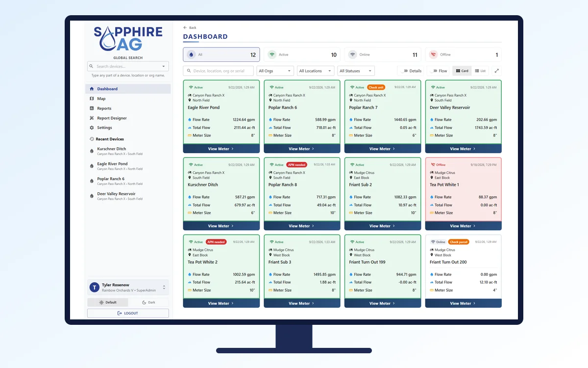View Meter for Eagle River Pond
This screenshot has height=368, width=588.
[221, 149]
